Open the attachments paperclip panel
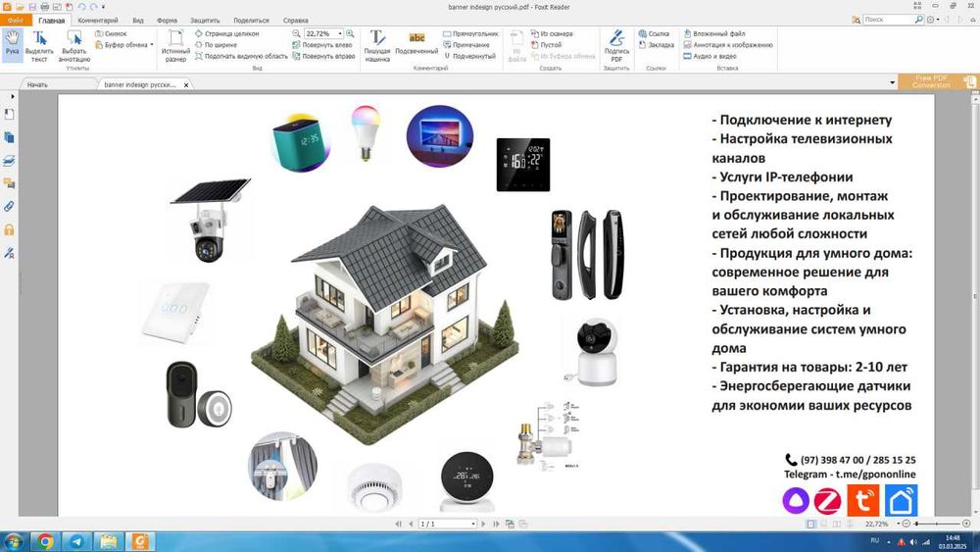This screenshot has width=980, height=552. tap(9, 206)
